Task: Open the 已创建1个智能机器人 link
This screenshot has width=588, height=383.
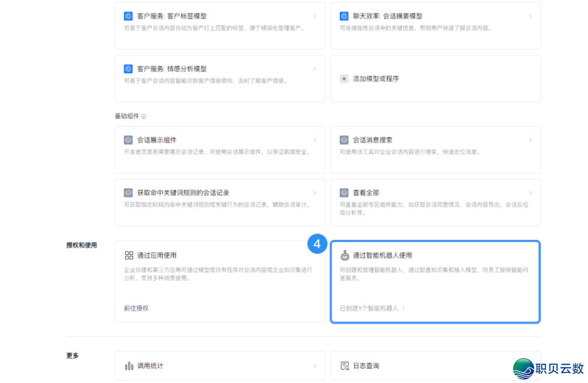Action: coord(372,308)
